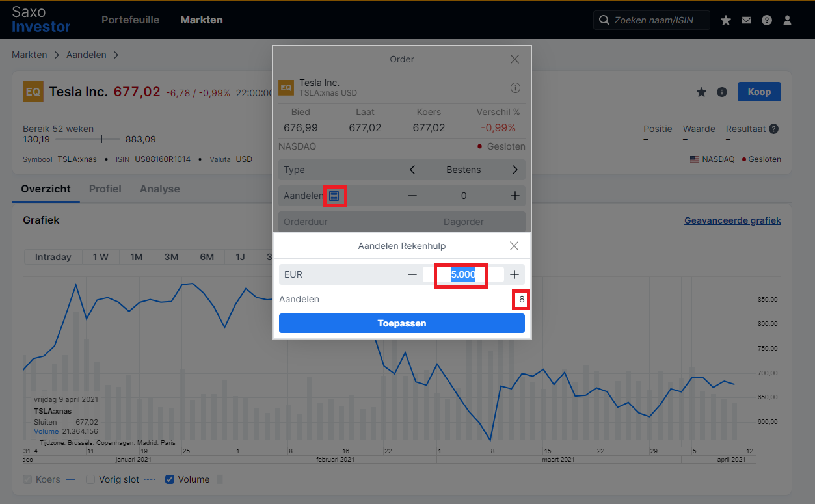This screenshot has height=504, width=815.
Task: Expand the chevron after Aandelen breadcrumb
Action: (116, 55)
